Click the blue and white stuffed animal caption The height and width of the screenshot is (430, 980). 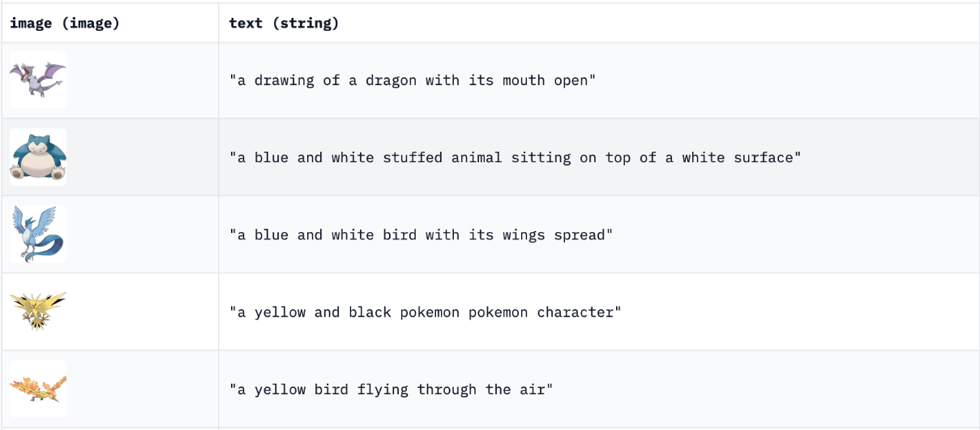click(515, 157)
